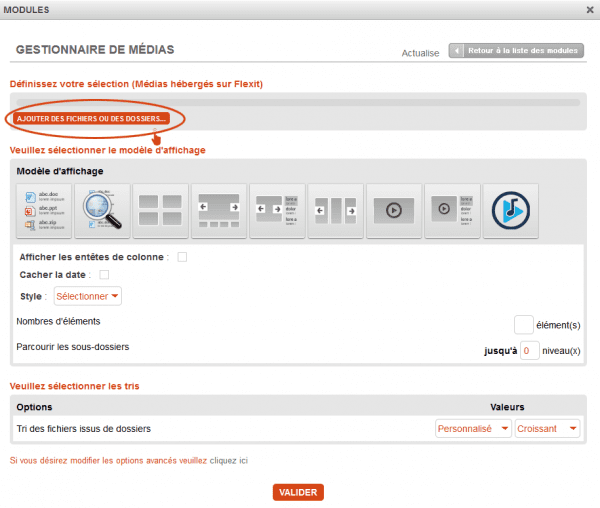Viewport: 600px width, 508px height.
Task: Select the carousel with side text model
Action: (277, 211)
